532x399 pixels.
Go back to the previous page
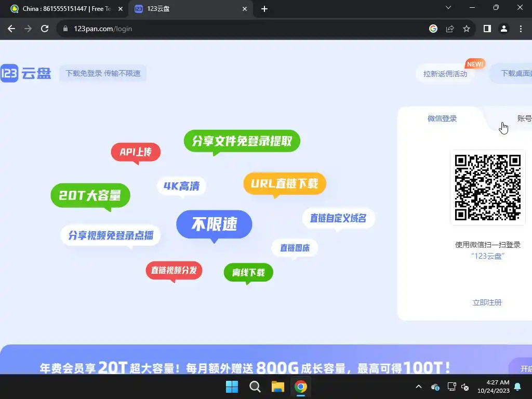coord(11,29)
